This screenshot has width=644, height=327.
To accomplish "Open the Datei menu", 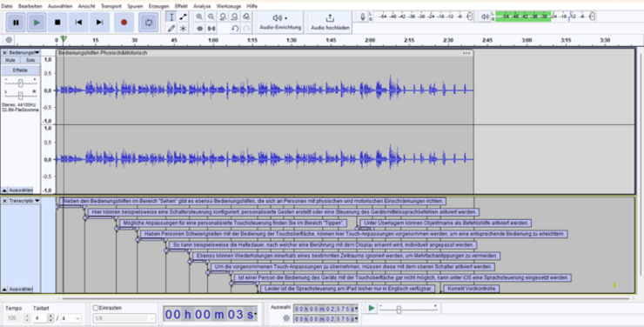I will click(x=7, y=6).
